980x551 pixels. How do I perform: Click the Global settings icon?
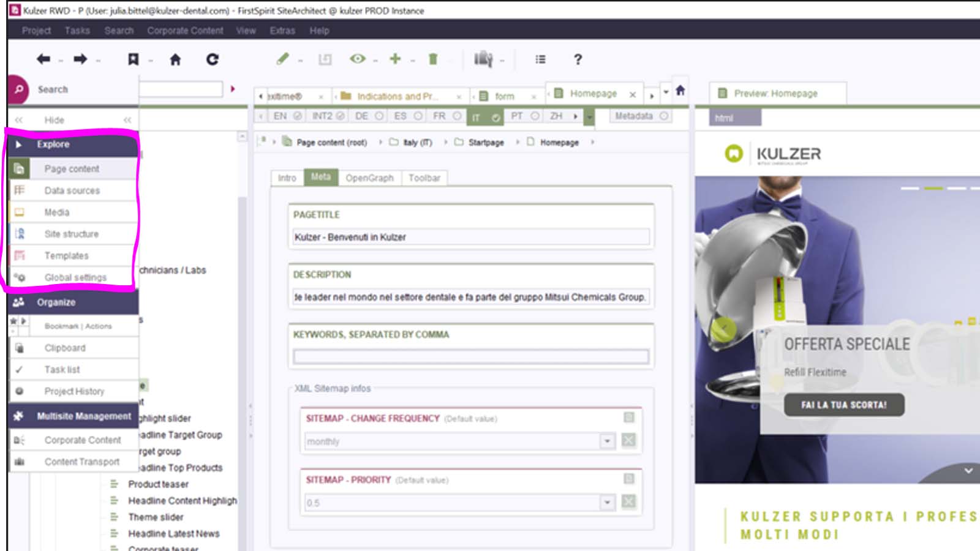[21, 277]
